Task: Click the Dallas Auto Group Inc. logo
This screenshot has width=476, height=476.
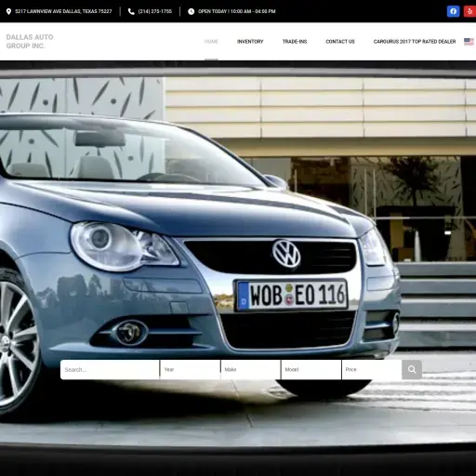Action: pos(30,42)
